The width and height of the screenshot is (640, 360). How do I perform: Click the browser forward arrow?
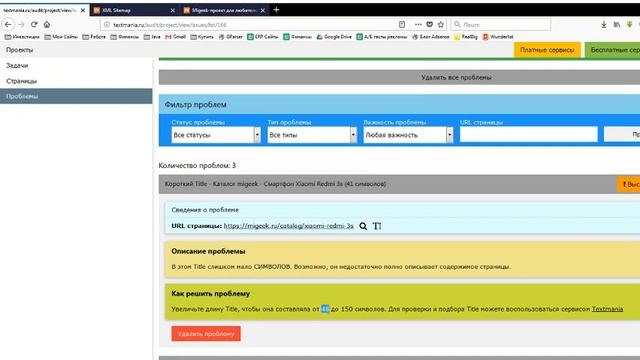pos(21,24)
